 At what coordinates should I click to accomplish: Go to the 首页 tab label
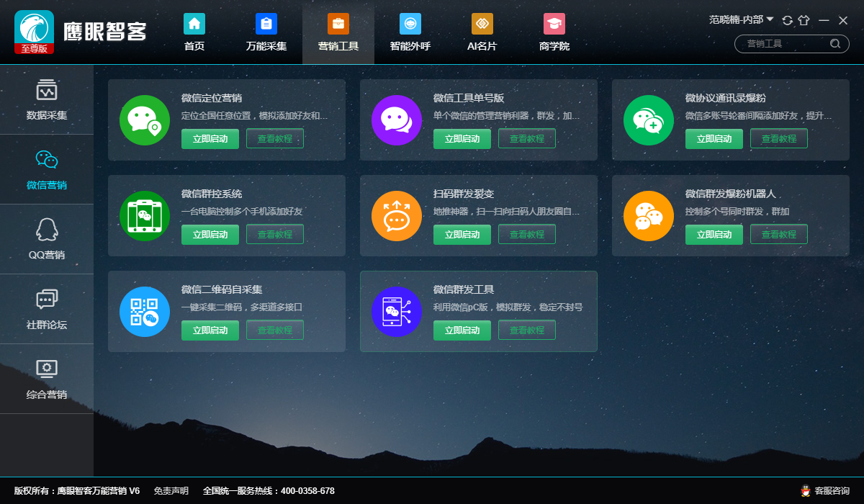194,46
